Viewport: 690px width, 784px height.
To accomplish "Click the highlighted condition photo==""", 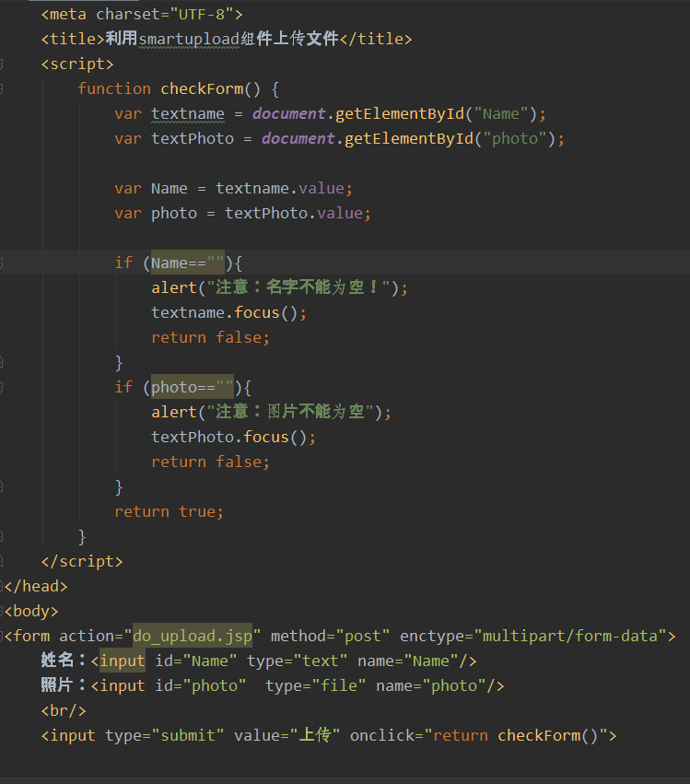I will click(193, 387).
